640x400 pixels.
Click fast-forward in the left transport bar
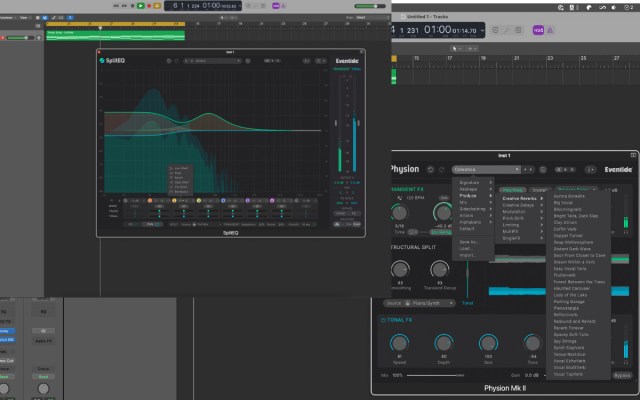pos(124,6)
